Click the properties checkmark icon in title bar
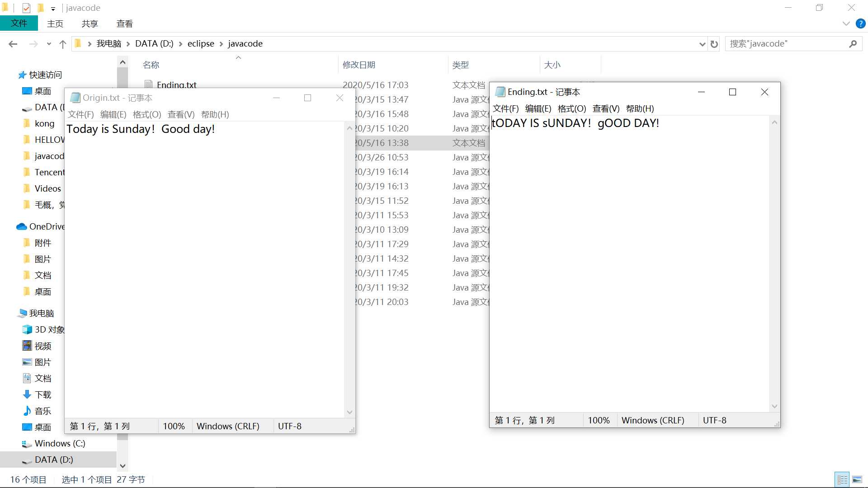The image size is (868, 488). [x=26, y=8]
